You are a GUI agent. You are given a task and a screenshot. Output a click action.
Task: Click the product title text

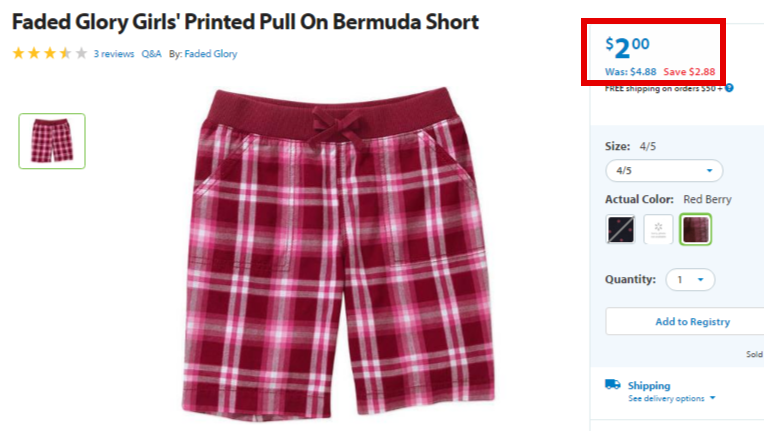pos(245,22)
